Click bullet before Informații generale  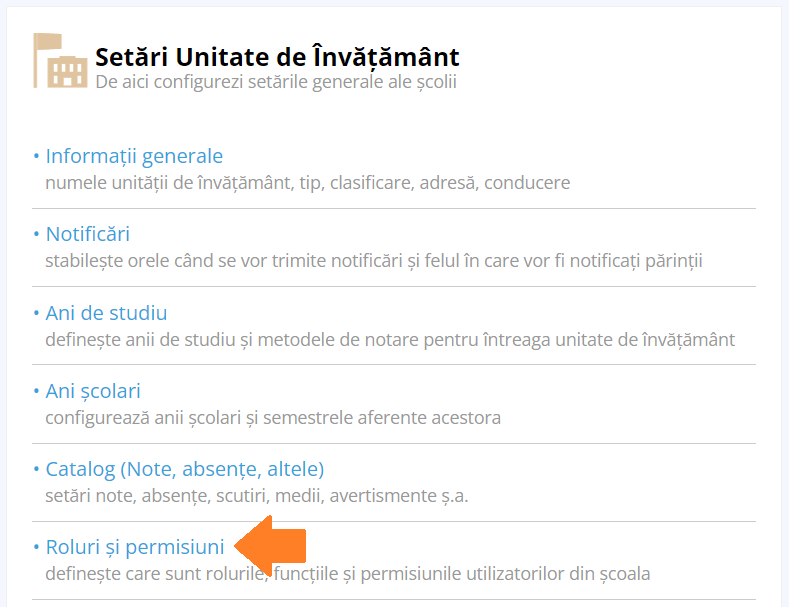coord(36,157)
